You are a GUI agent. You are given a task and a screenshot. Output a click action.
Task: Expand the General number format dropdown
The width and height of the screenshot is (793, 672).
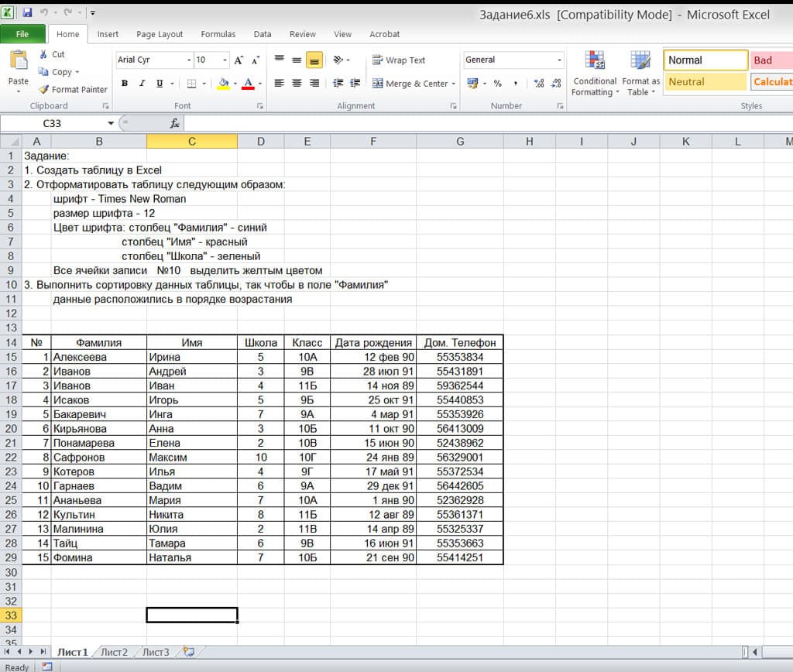click(560, 60)
